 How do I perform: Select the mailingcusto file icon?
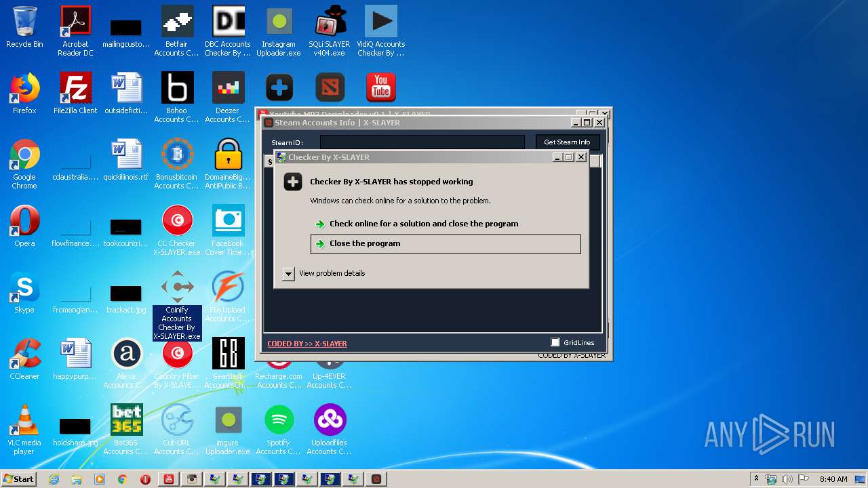click(126, 33)
